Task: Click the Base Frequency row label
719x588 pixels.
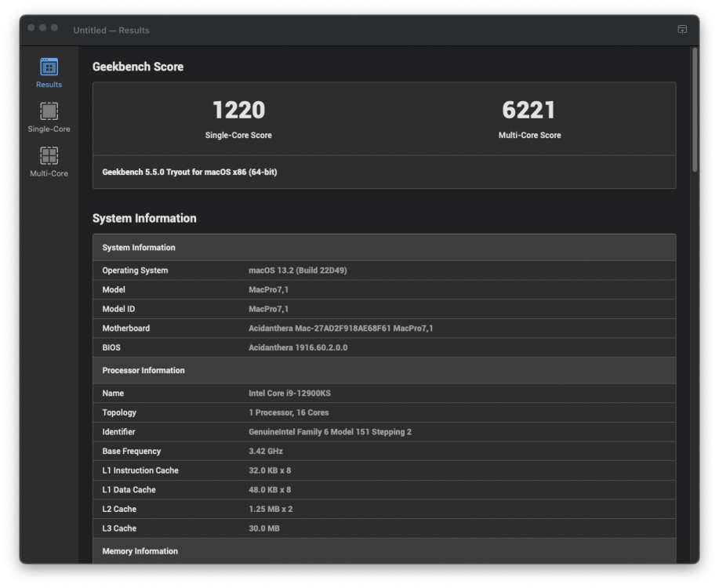Action: (x=131, y=452)
